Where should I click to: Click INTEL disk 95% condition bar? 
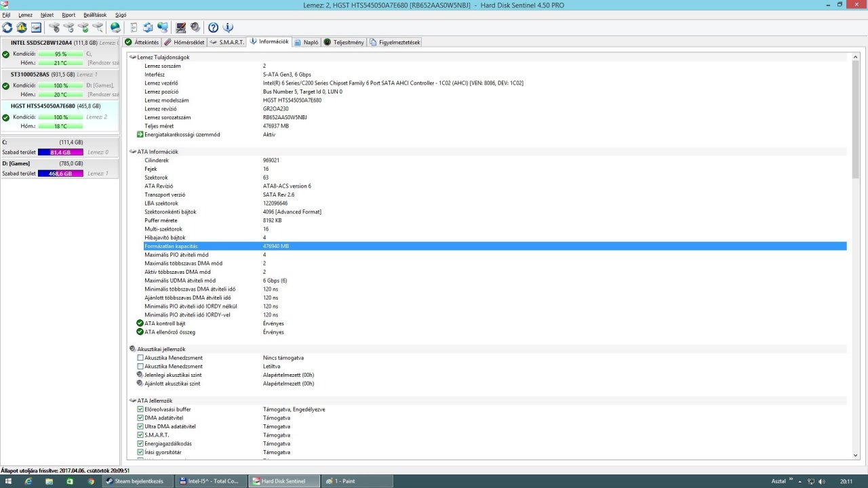(60, 54)
